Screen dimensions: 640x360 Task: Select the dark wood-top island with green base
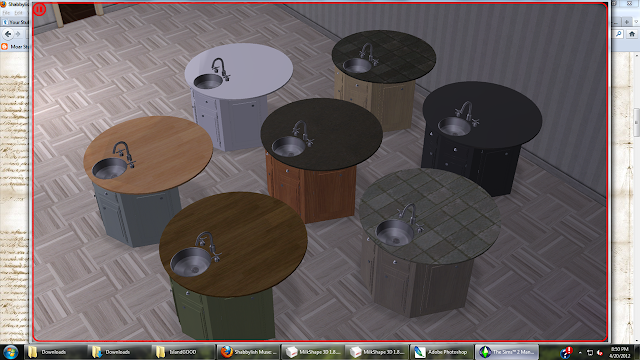[232, 265]
